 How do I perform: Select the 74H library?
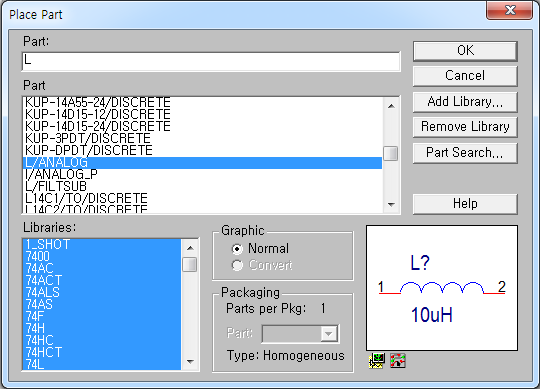102,329
